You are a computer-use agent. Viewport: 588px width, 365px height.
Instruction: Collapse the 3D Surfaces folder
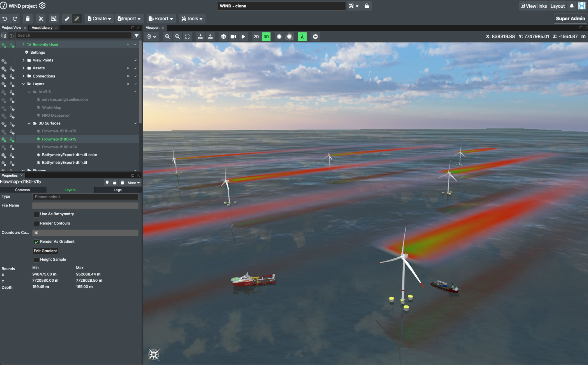(29, 123)
